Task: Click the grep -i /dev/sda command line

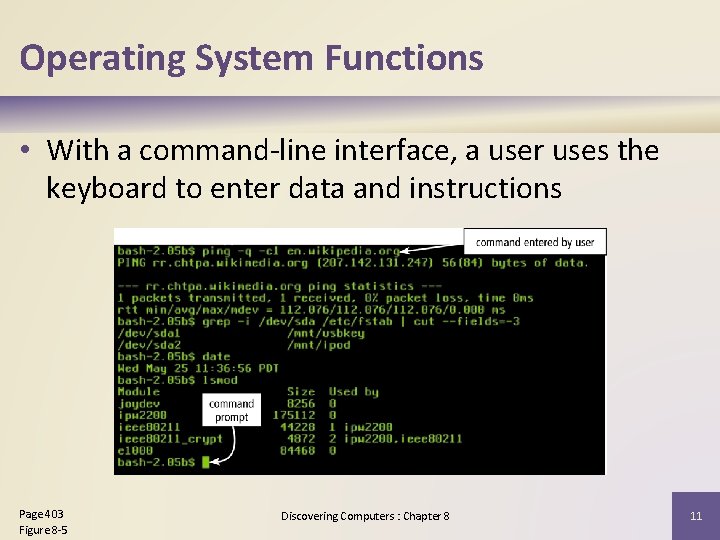Action: coord(319,321)
